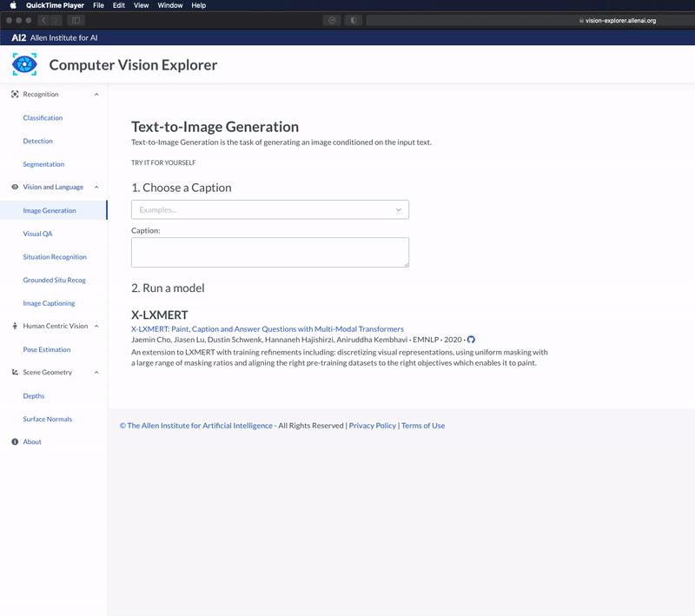Image resolution: width=695 pixels, height=616 pixels.
Task: Open the Privacy Policy link
Action: click(x=373, y=426)
